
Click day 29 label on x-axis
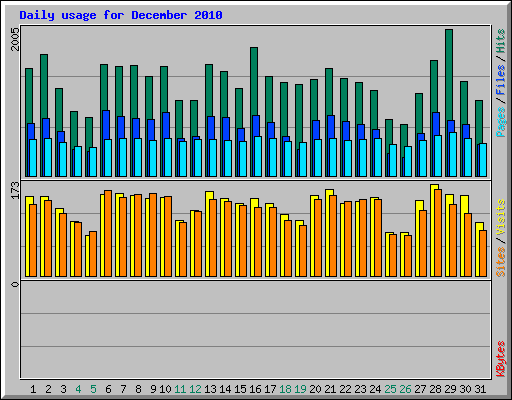pos(450,389)
